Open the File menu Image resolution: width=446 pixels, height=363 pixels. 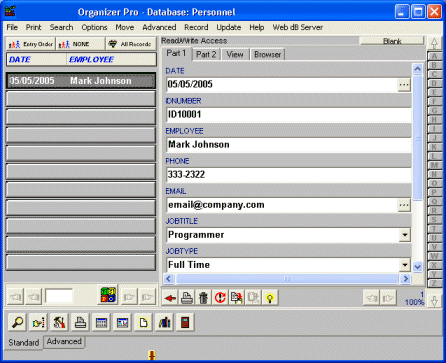point(12,27)
